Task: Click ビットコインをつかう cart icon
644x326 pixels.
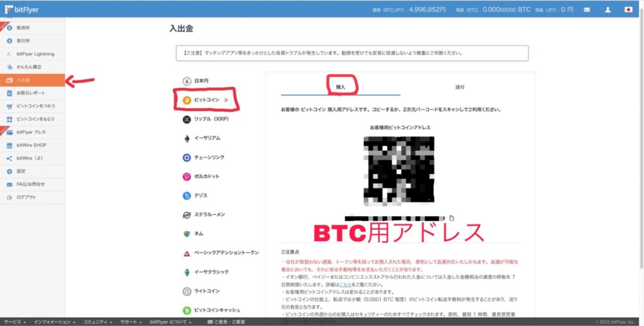Action: pos(9,106)
